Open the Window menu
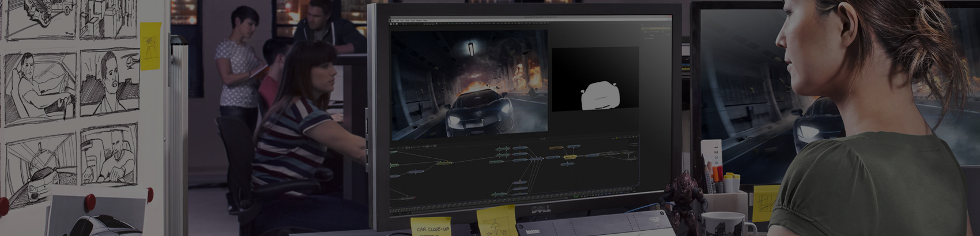This screenshot has height=236, width=980. tap(419, 21)
